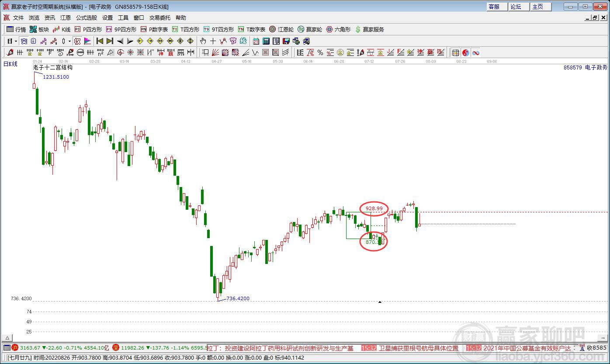Open the 9P四方形 tool
The width and height of the screenshot is (610, 364).
[121, 29]
